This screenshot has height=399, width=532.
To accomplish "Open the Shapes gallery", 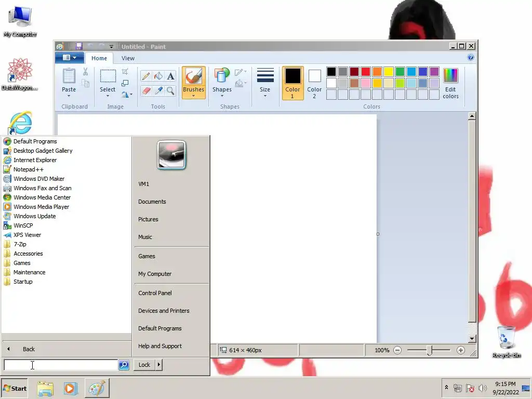I will [222, 83].
